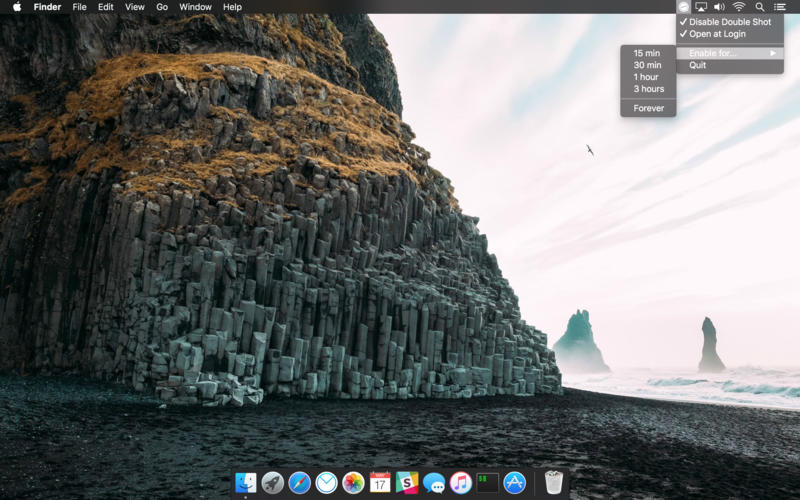Launch iTunes from the dock
The height and width of the screenshot is (500, 800).
pos(461,483)
